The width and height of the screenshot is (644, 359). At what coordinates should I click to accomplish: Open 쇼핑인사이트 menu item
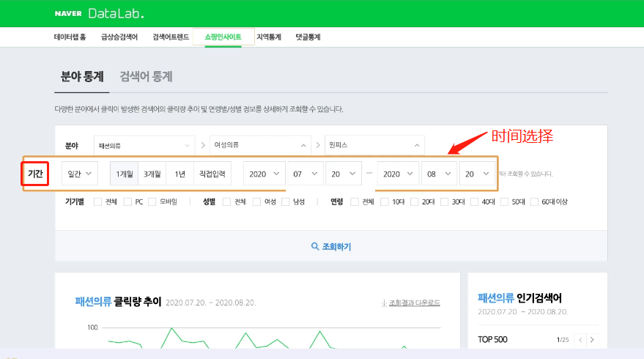pos(223,37)
